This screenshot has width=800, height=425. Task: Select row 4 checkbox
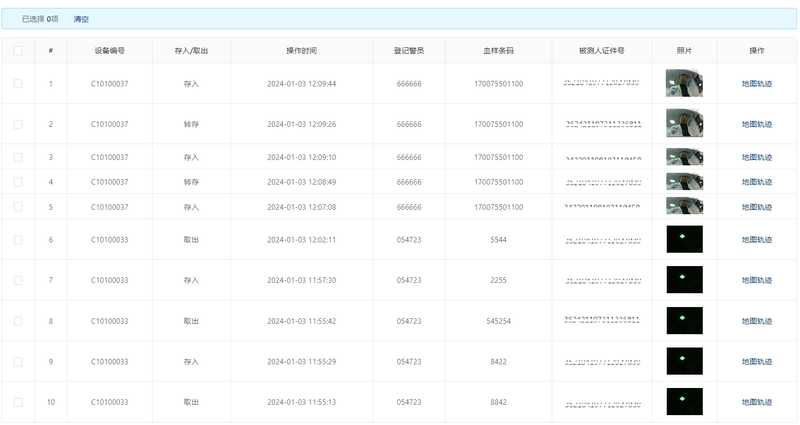point(18,182)
